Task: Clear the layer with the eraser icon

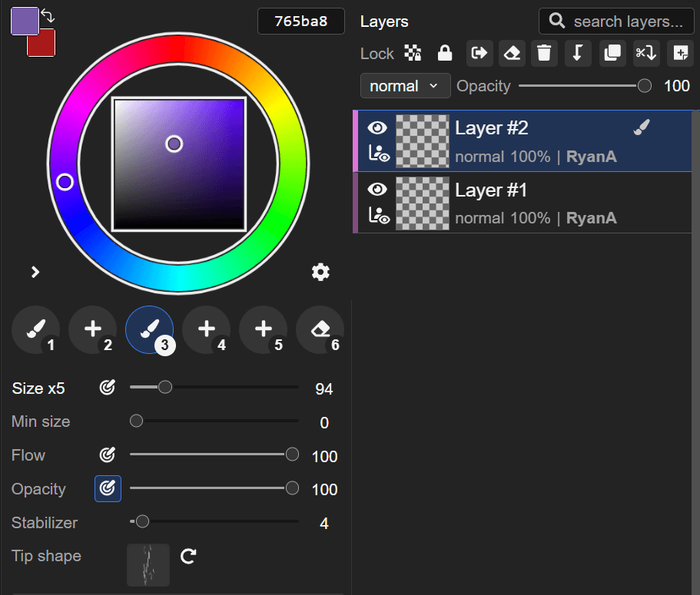Action: click(x=511, y=53)
